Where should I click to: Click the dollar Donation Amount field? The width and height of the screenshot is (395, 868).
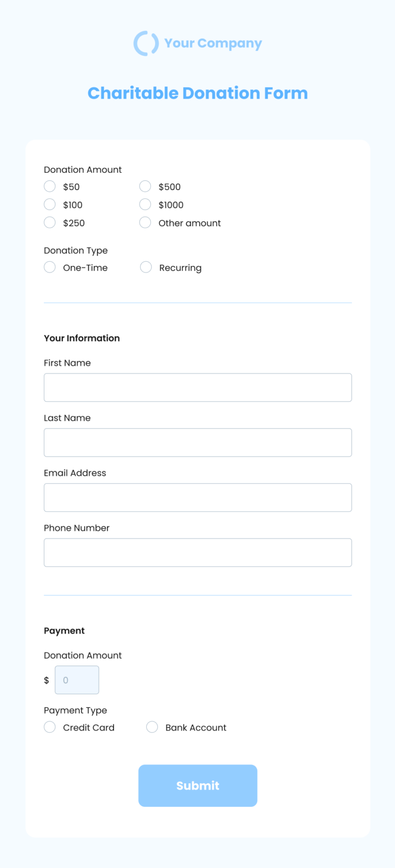pyautogui.click(x=77, y=680)
